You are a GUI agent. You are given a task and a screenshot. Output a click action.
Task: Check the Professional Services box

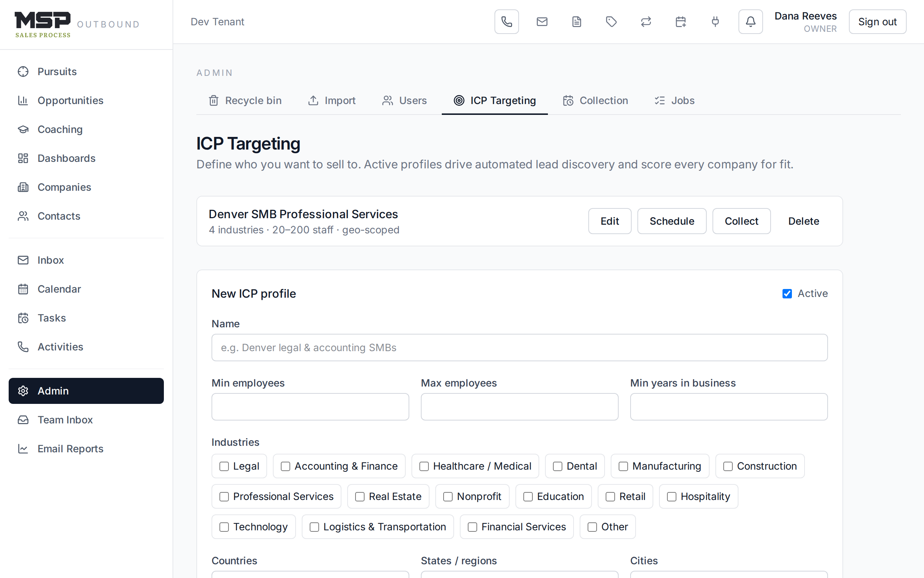(224, 497)
